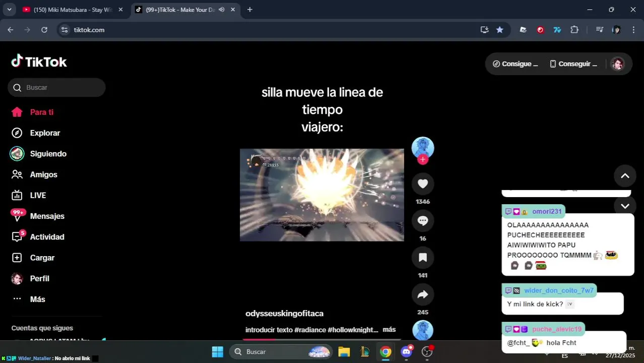Image resolution: width=644 pixels, height=363 pixels.
Task: Open the red circular extension icon
Action: [x=540, y=30]
